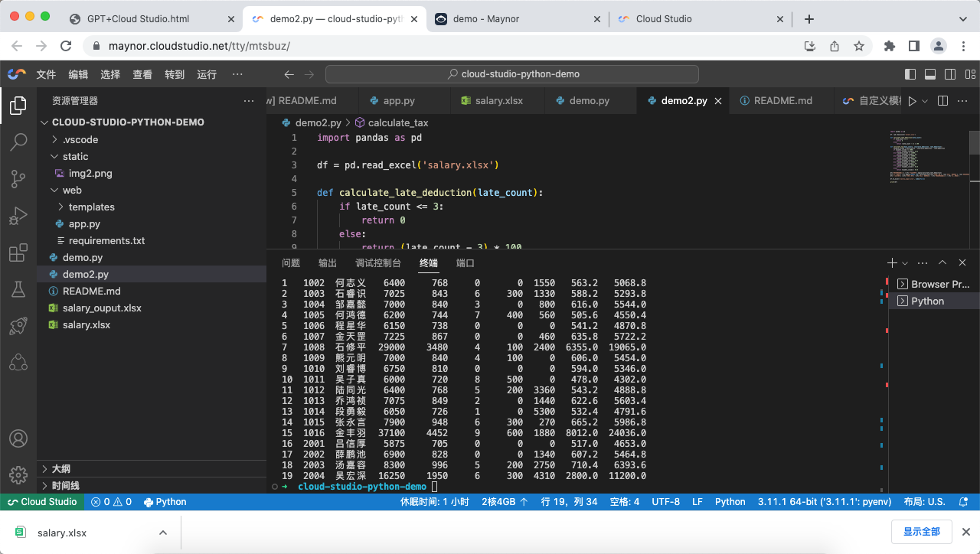The image size is (980, 554).
Task: Open the terminal launch profile dropdown
Action: [x=905, y=262]
